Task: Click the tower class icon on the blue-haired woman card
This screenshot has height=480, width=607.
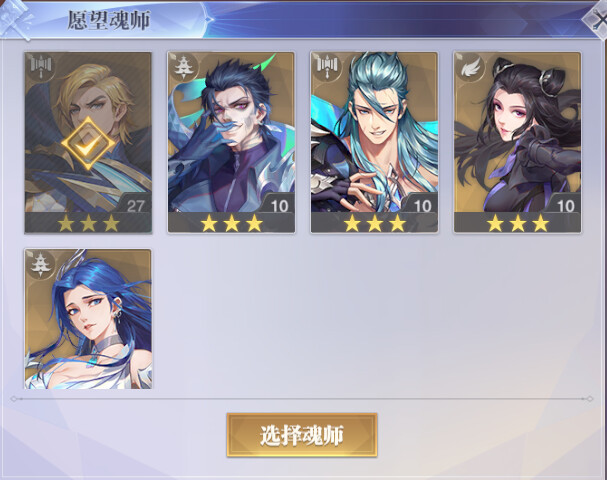Action: click(41, 264)
